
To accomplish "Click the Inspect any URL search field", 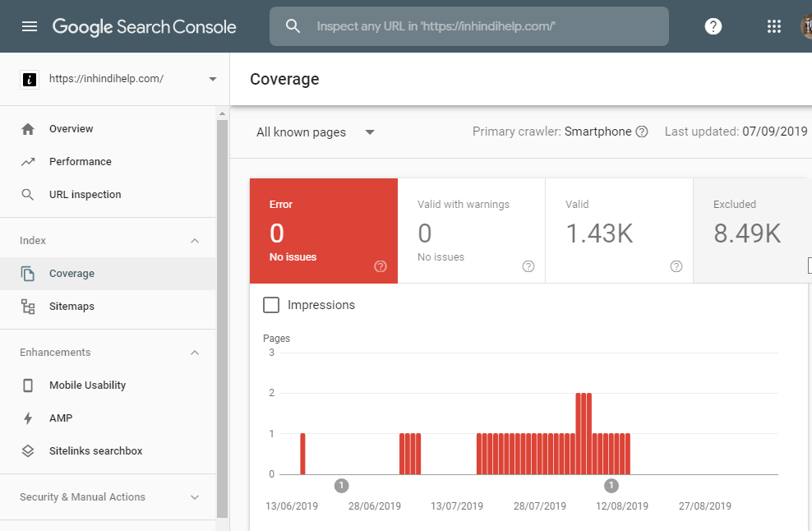I will pos(469,26).
